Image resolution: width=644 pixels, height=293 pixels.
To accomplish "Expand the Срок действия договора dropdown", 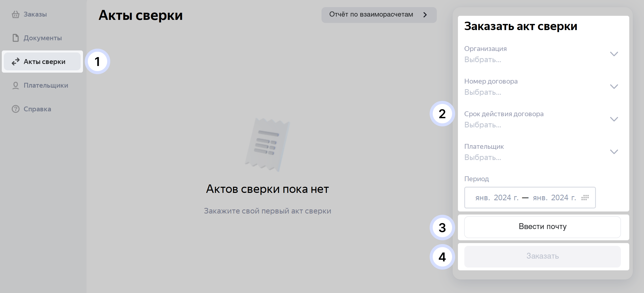I will point(614,119).
